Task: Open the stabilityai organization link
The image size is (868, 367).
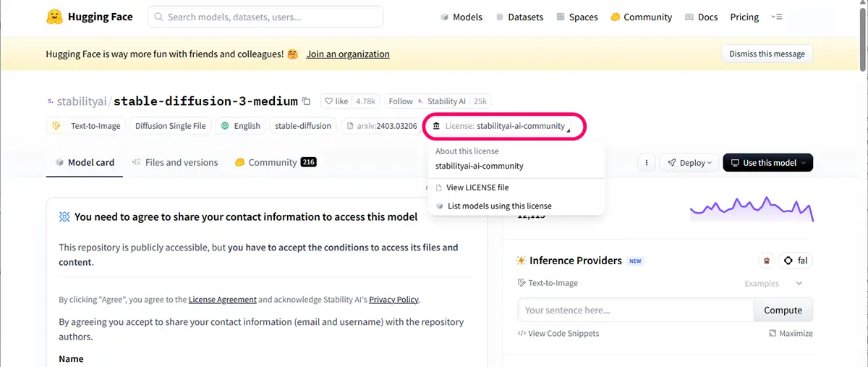Action: pos(82,101)
